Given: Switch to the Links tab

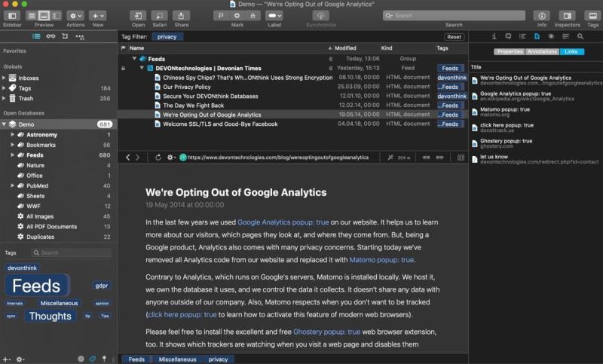Looking at the screenshot, I should [571, 51].
